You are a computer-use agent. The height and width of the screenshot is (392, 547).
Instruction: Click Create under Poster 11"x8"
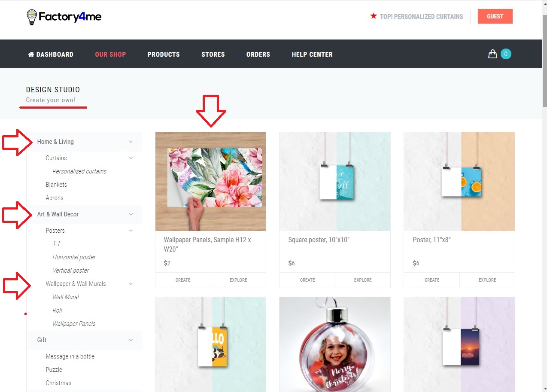(432, 280)
